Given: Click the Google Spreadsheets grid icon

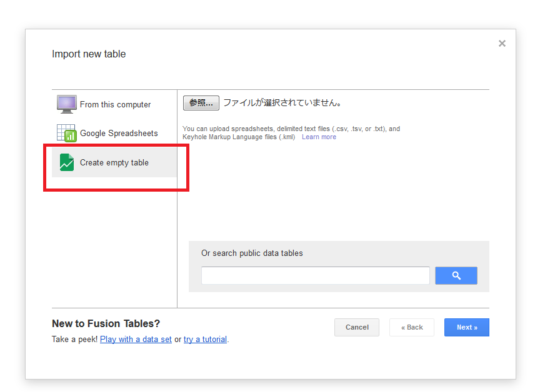Looking at the screenshot, I should (66, 133).
